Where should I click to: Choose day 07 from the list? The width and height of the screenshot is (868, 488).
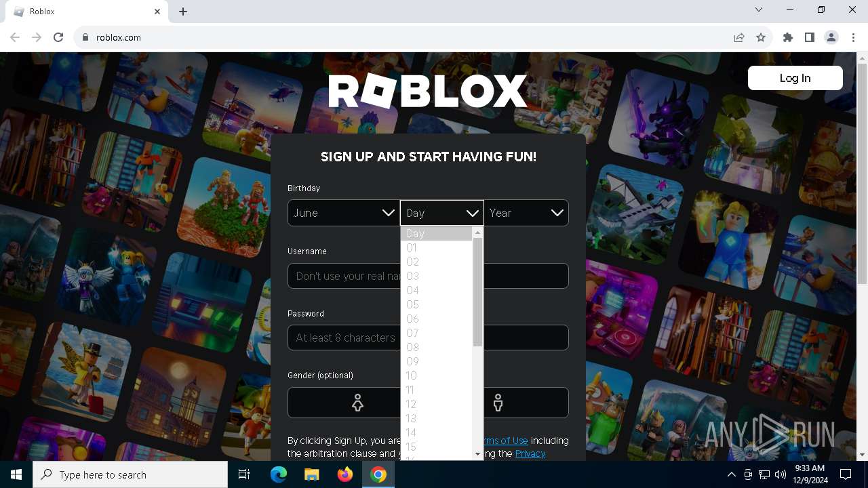coord(436,333)
